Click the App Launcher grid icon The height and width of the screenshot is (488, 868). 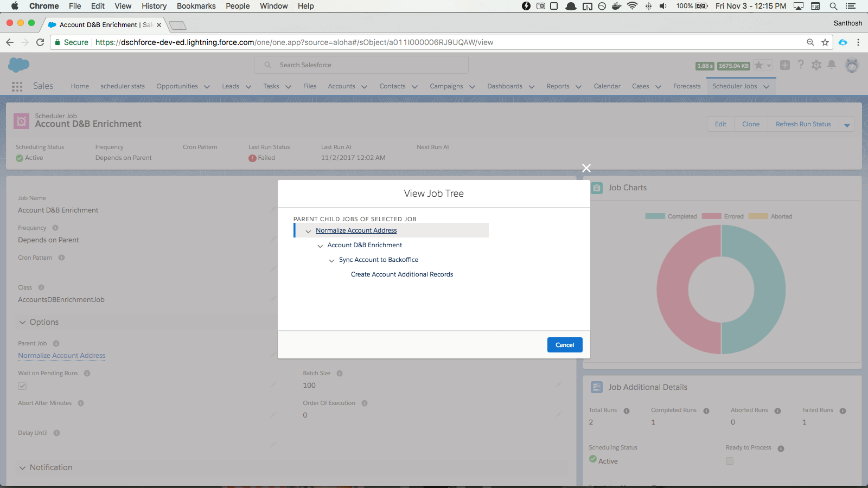[17, 87]
